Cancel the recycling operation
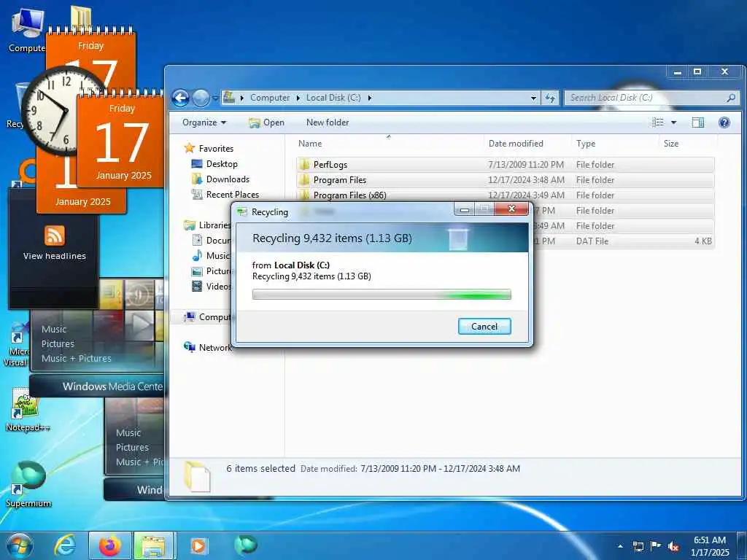 click(484, 327)
